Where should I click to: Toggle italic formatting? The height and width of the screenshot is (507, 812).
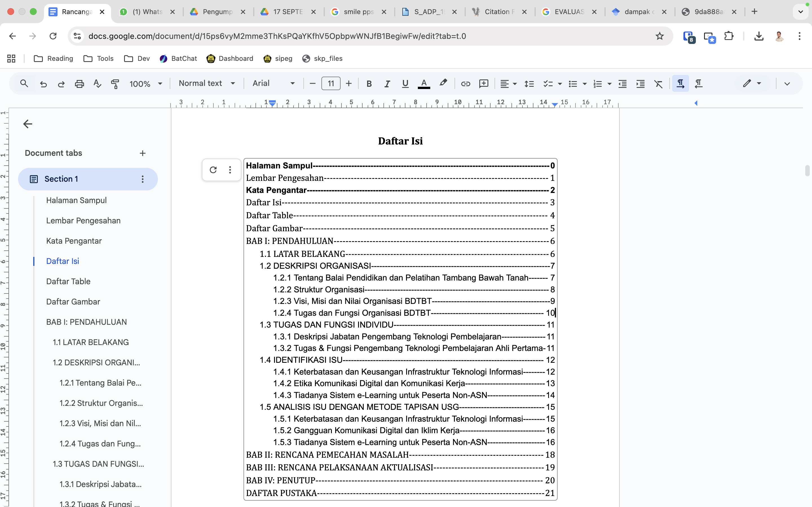(387, 83)
